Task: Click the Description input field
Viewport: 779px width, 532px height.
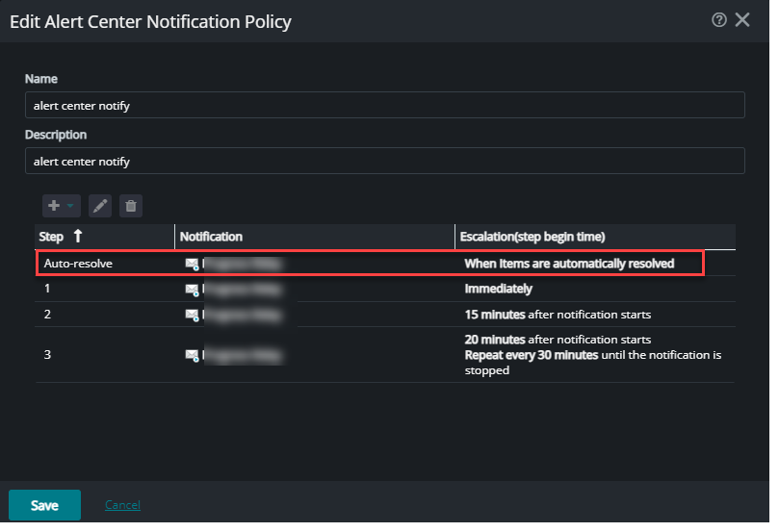Action: 384,161
